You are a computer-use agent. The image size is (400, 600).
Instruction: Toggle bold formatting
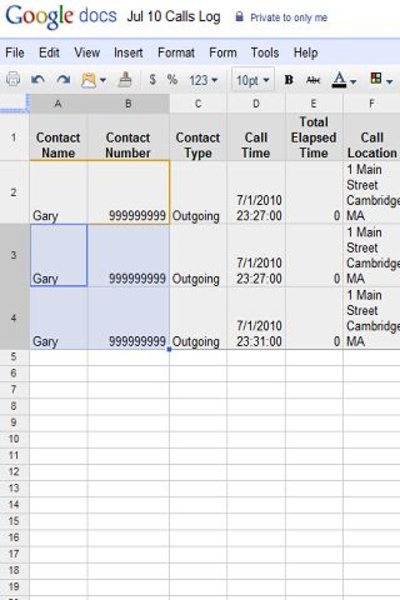click(289, 80)
